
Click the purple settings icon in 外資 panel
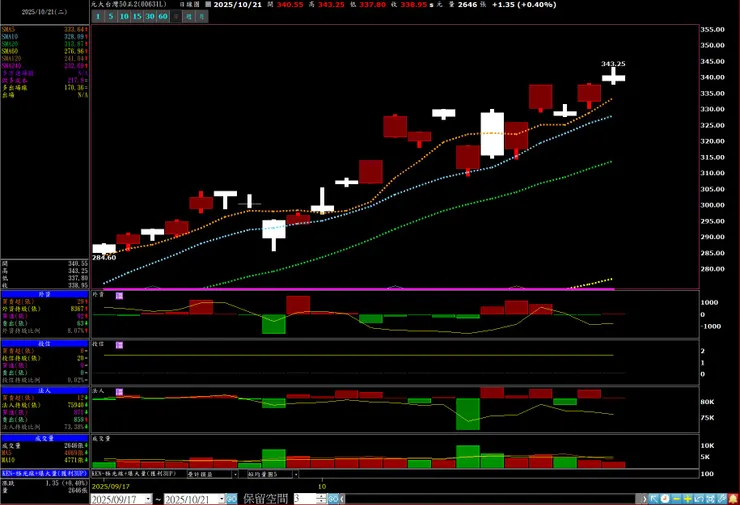click(119, 295)
